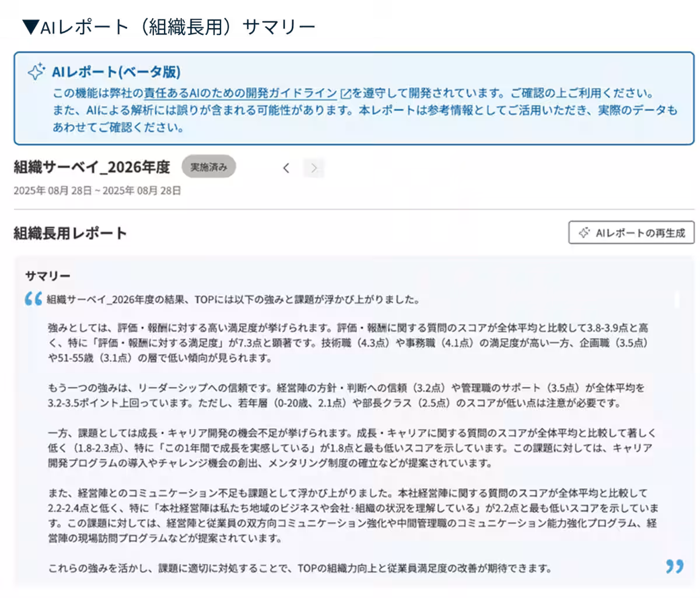This screenshot has width=700, height=598.
Task: Navigate to previous survey with the left chevron
Action: [x=286, y=167]
